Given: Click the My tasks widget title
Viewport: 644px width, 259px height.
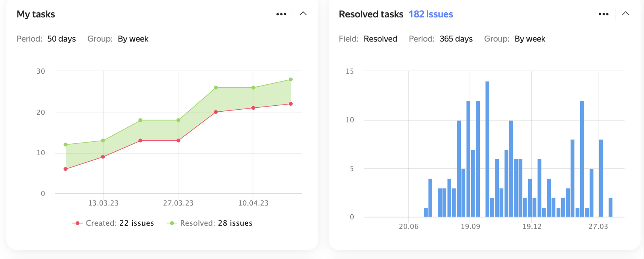Looking at the screenshot, I should [36, 14].
